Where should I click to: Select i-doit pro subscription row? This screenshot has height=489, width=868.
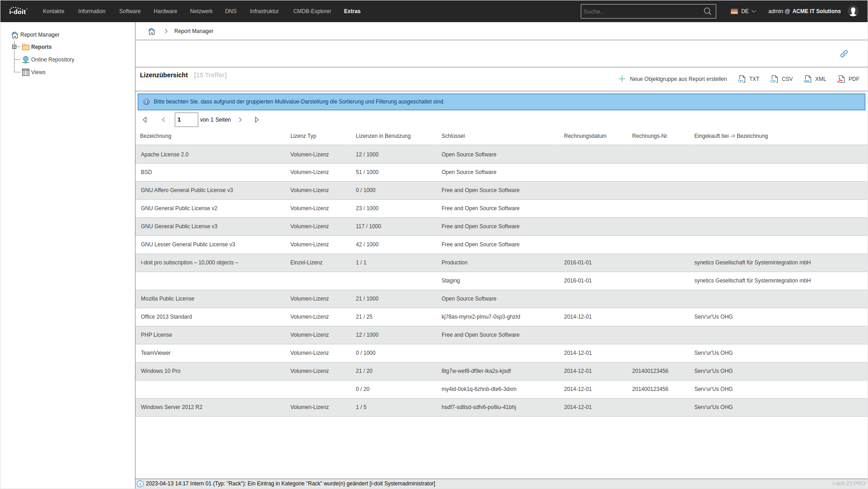pyautogui.click(x=501, y=263)
